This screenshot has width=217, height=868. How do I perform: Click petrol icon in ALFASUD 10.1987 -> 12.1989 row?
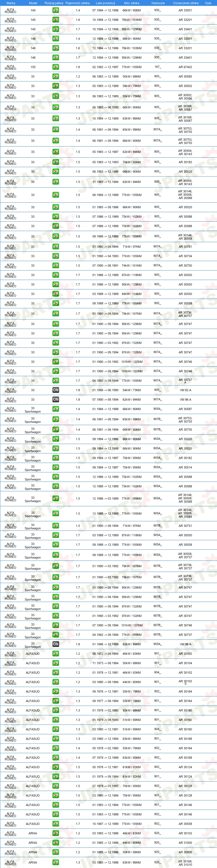(x=55, y=824)
